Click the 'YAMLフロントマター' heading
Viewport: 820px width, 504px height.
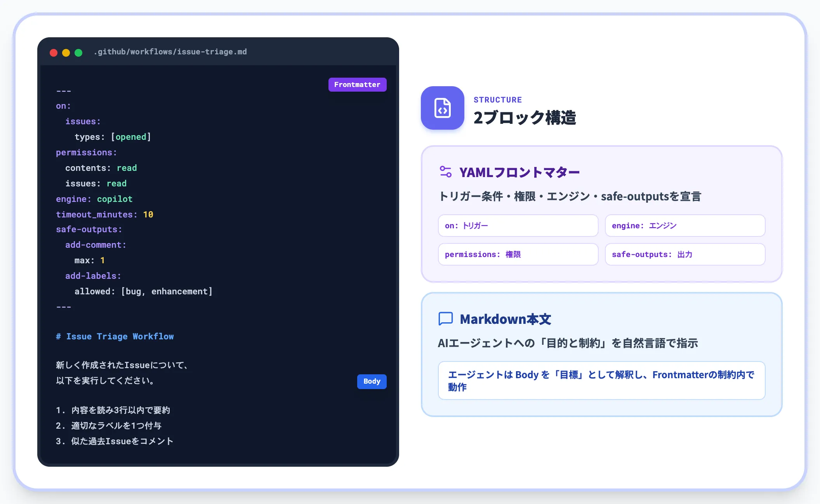[519, 172]
